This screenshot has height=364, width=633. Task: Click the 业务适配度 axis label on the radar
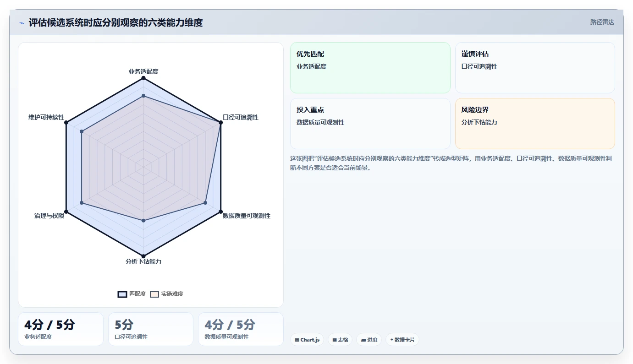143,71
